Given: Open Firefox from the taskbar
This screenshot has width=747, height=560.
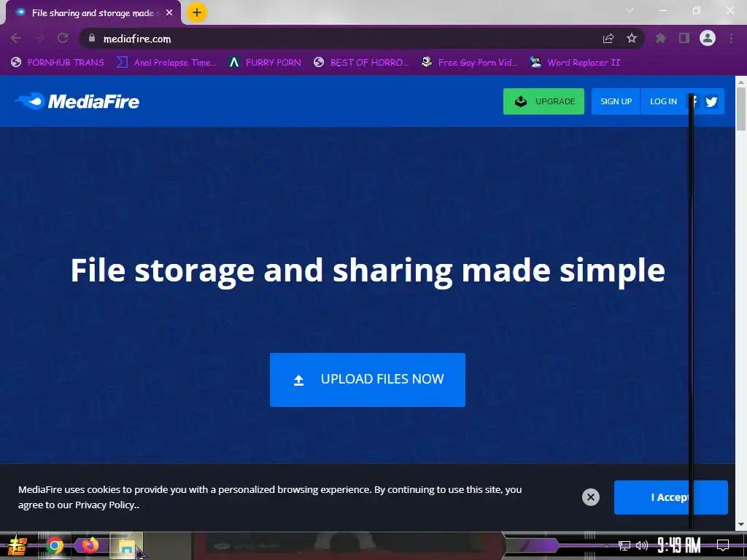Looking at the screenshot, I should point(90,545).
